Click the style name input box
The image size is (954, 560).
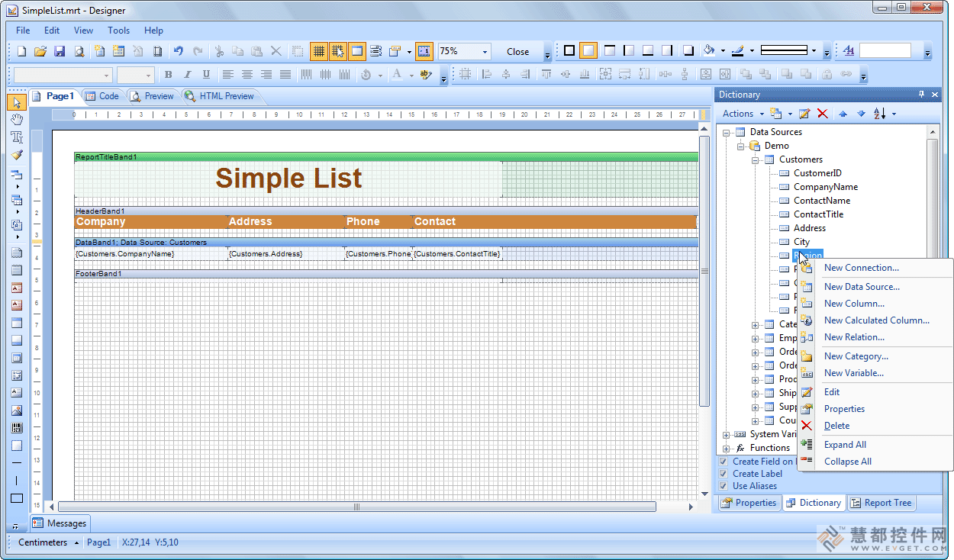pyautogui.click(x=885, y=51)
